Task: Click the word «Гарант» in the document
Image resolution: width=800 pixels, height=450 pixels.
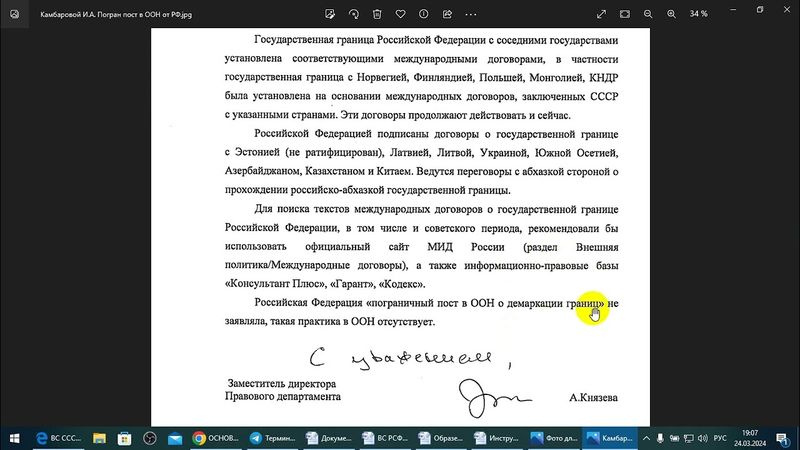Action: click(352, 284)
